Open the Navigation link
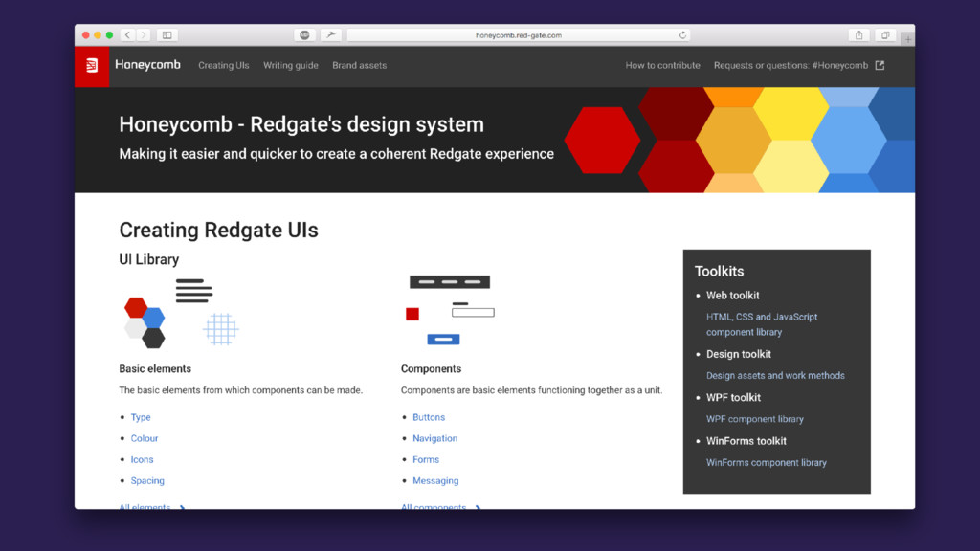Screen dimensions: 980x551 coord(435,438)
